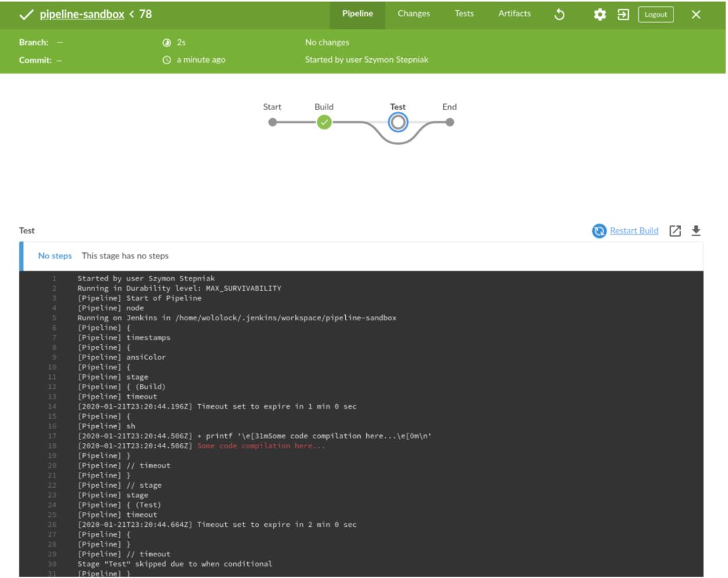Click the success checkmark icon in header
This screenshot has height=578, width=728.
(x=26, y=15)
